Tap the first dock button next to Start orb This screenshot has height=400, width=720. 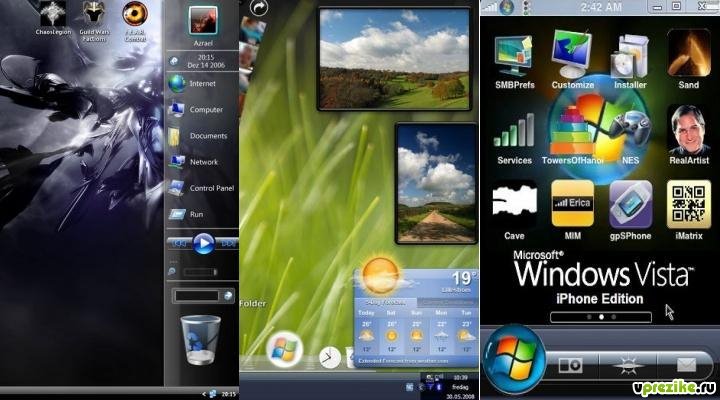pyautogui.click(x=570, y=366)
